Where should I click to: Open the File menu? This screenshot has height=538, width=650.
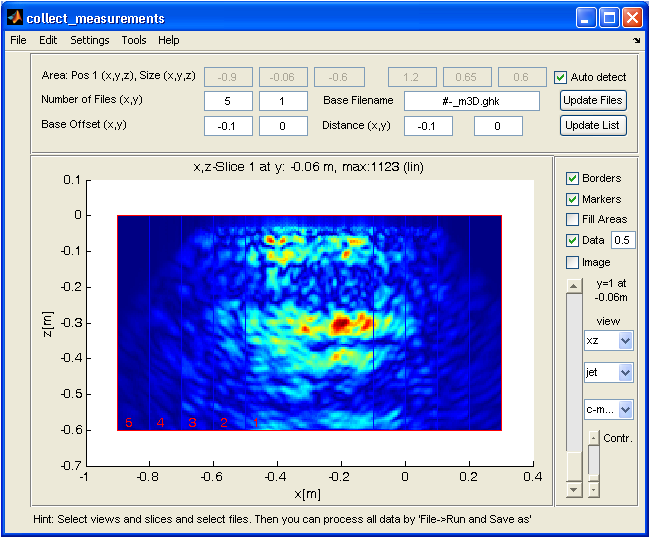[x=18, y=40]
